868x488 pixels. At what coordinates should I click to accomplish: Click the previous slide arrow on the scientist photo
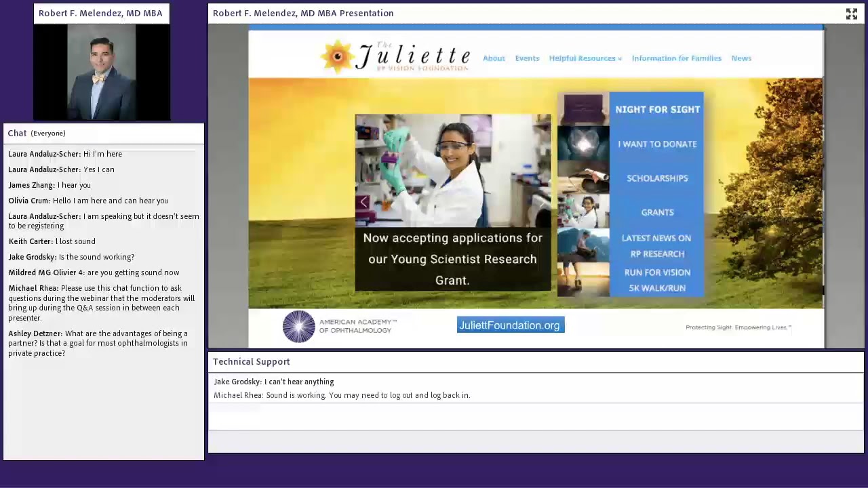tap(364, 202)
